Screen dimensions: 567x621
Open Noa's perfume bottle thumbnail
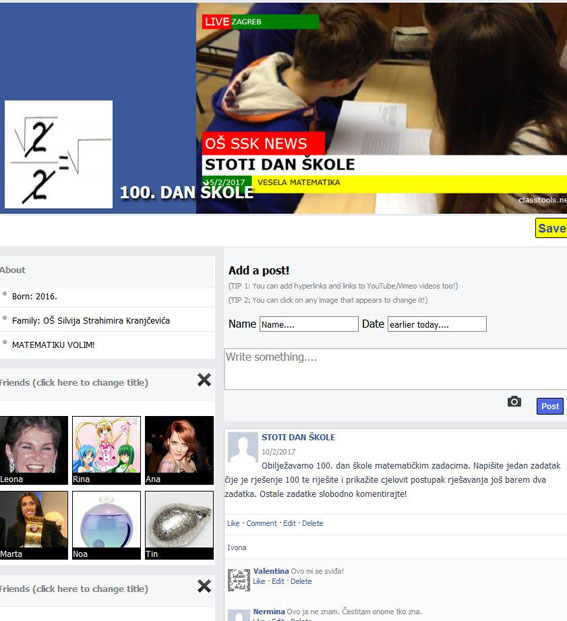[x=107, y=525]
